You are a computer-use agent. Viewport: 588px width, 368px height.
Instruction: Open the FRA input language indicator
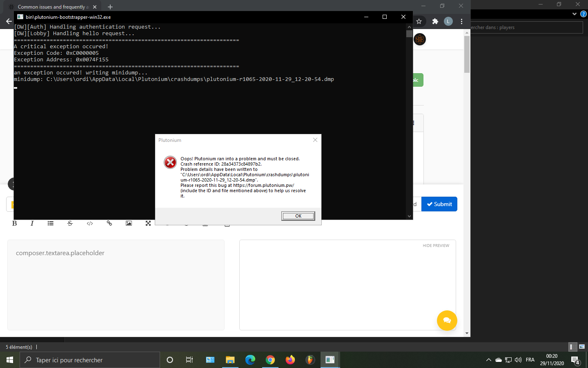pos(530,360)
